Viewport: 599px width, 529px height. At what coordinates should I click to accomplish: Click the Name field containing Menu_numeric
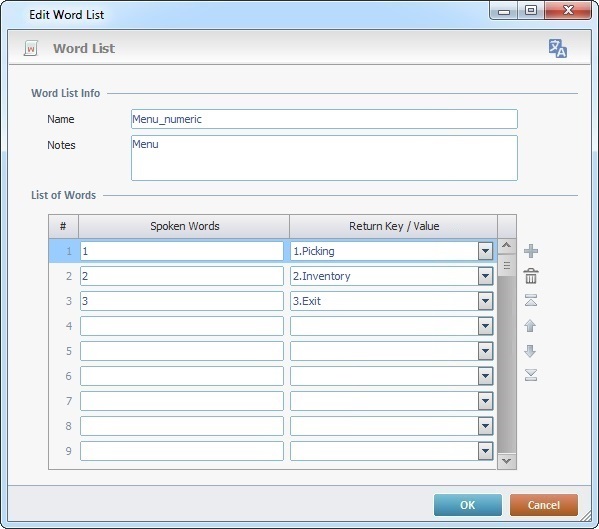324,119
